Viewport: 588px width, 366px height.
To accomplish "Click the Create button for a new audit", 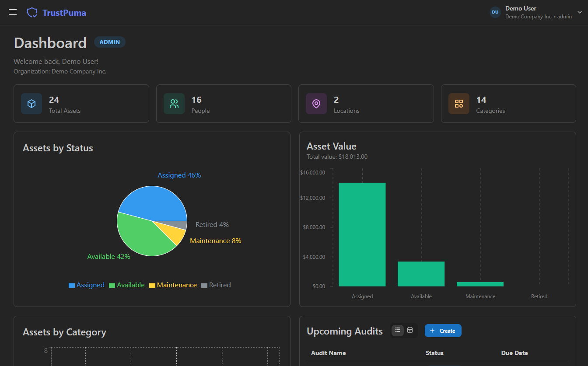I will (443, 331).
